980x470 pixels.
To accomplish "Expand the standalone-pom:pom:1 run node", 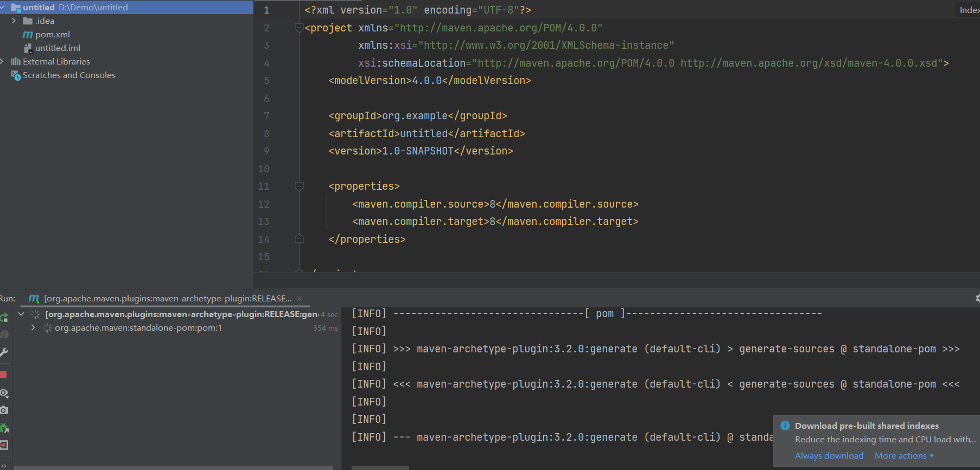I will click(x=33, y=327).
